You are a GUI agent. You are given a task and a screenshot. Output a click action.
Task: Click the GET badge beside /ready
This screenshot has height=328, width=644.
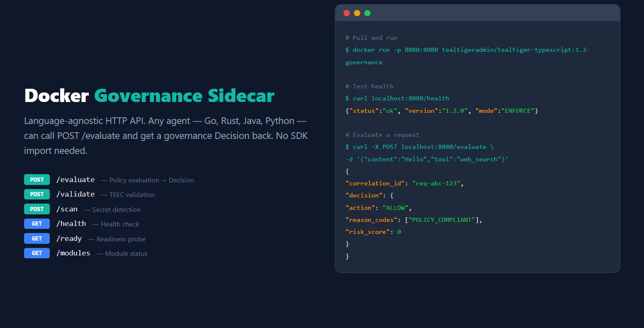point(37,238)
